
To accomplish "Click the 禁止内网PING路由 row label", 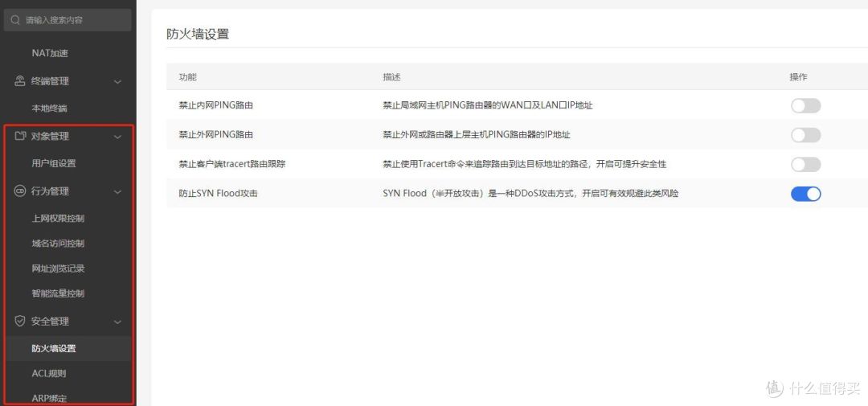I will click(x=216, y=105).
